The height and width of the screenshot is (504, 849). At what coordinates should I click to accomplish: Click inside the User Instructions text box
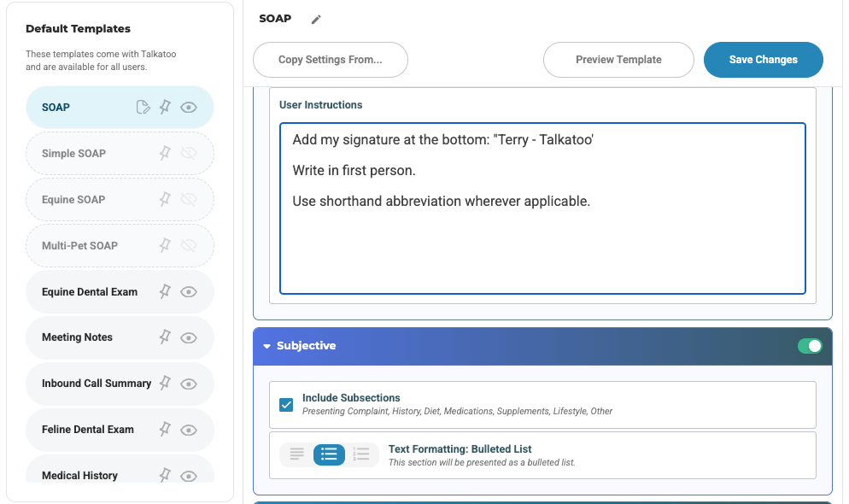point(542,208)
